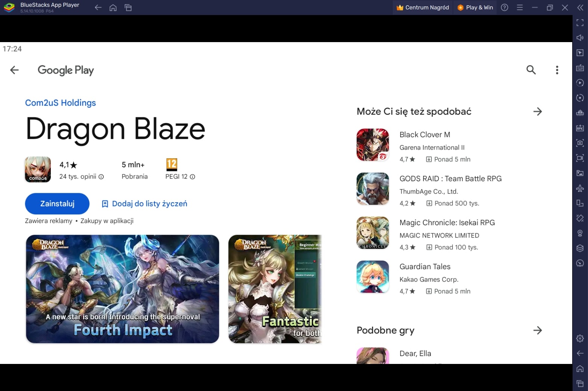
Task: Open Com2uS Holdings developer link
Action: click(61, 103)
